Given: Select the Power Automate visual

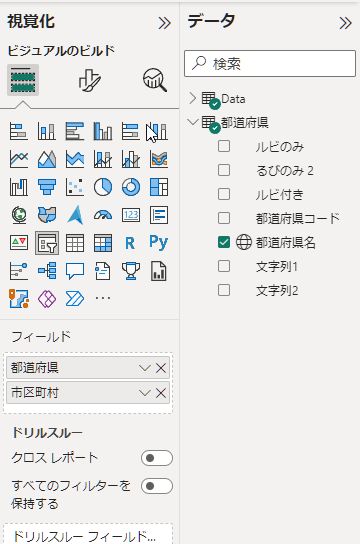Looking at the screenshot, I should (x=75, y=298).
